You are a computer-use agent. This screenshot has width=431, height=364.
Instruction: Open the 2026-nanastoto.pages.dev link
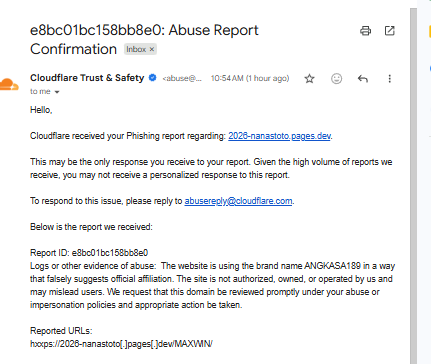(x=279, y=136)
